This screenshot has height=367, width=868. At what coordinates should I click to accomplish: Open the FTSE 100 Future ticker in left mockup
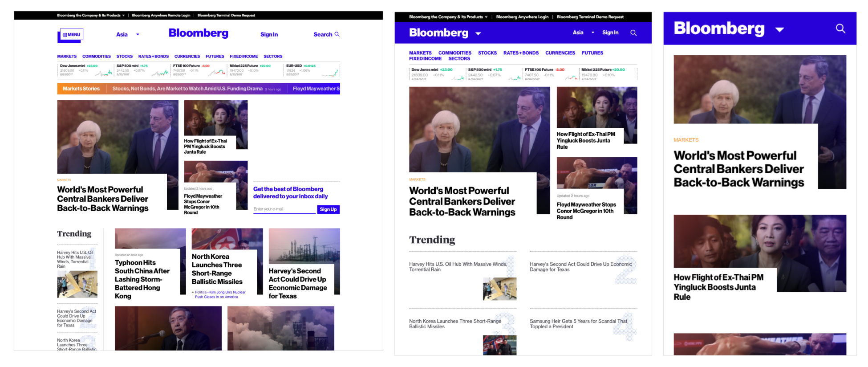[199, 70]
